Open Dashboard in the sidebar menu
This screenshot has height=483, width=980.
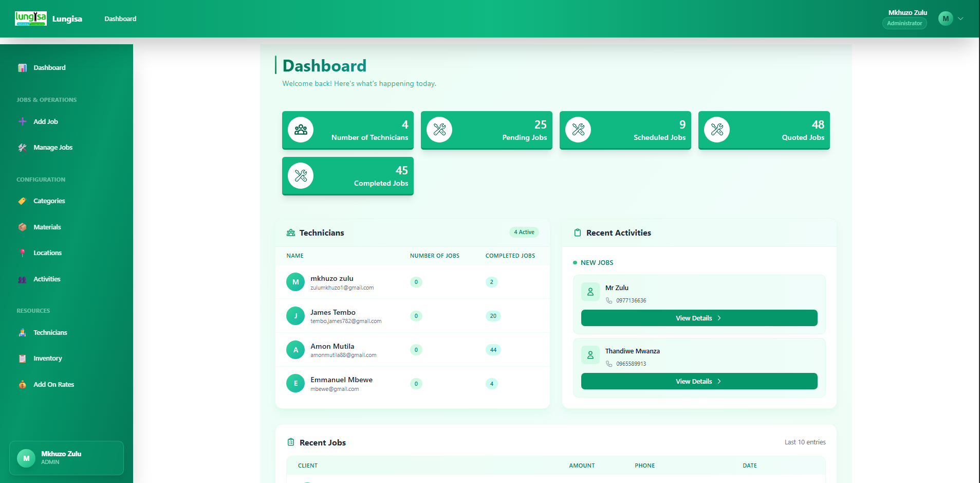[x=49, y=68]
